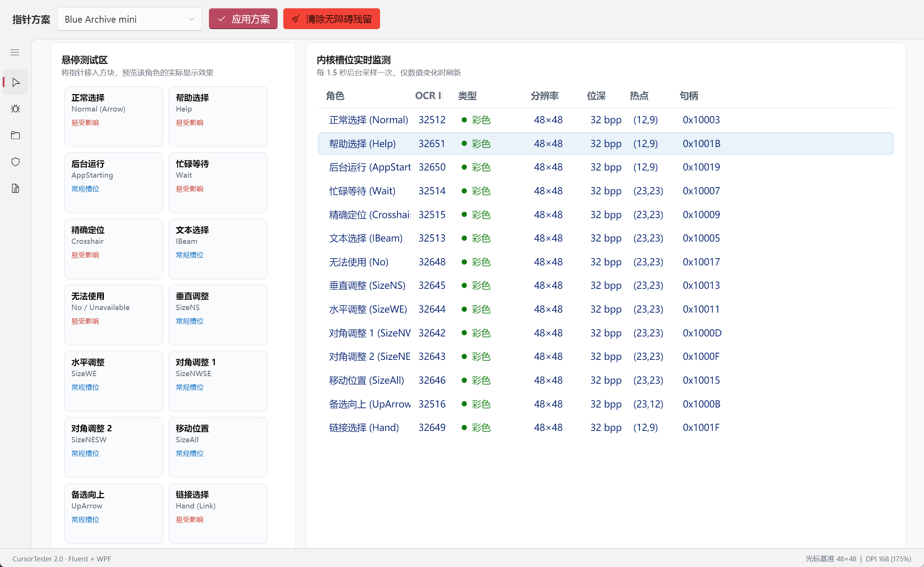Click the 无法使用 No / Unavailable card
The height and width of the screenshot is (567, 924).
click(114, 315)
